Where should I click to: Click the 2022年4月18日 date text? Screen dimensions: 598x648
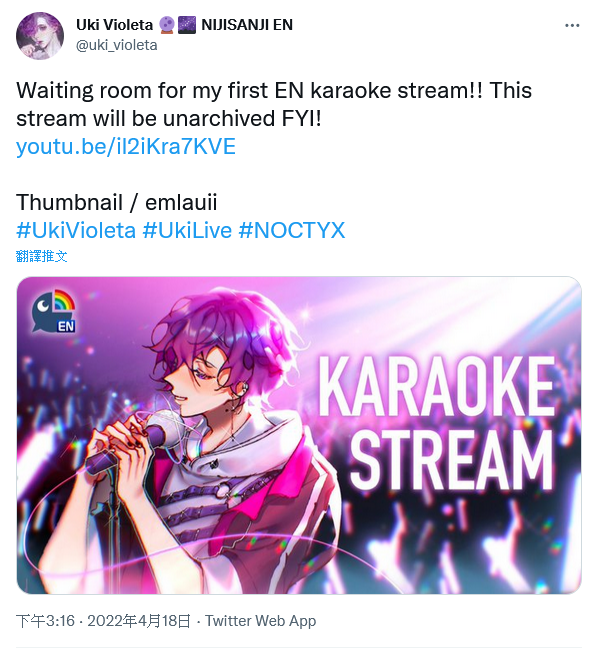tap(139, 621)
